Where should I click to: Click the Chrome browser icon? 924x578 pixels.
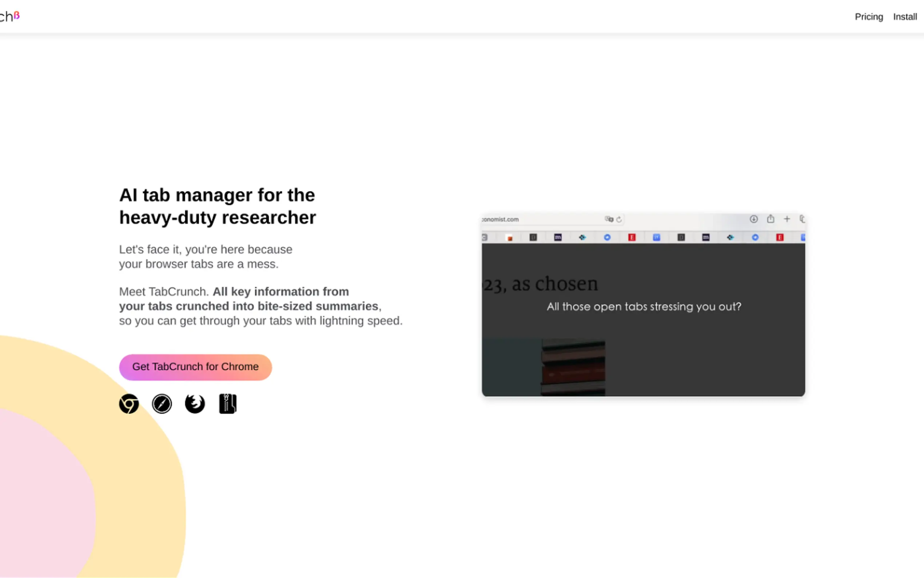(129, 404)
